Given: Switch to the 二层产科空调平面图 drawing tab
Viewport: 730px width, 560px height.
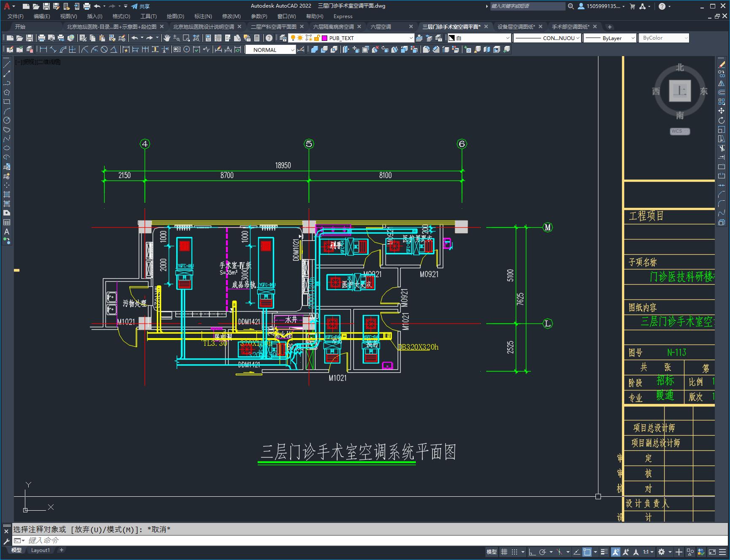Looking at the screenshot, I should [x=273, y=27].
